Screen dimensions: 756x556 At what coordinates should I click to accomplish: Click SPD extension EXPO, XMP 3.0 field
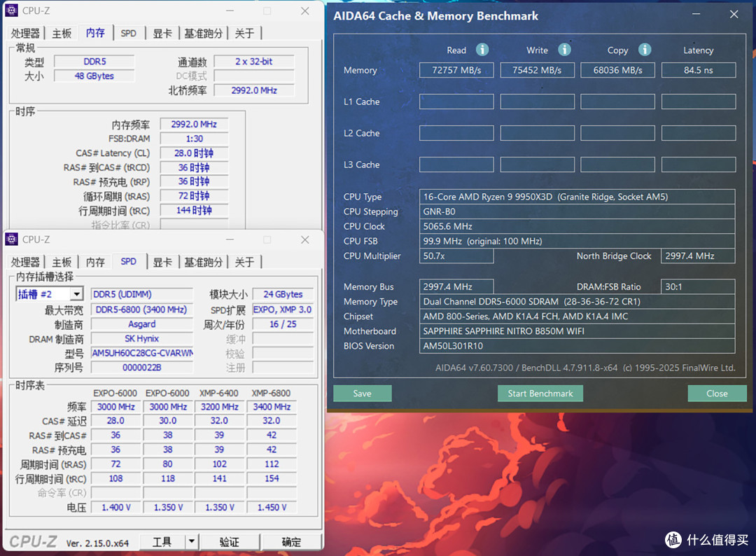[283, 310]
